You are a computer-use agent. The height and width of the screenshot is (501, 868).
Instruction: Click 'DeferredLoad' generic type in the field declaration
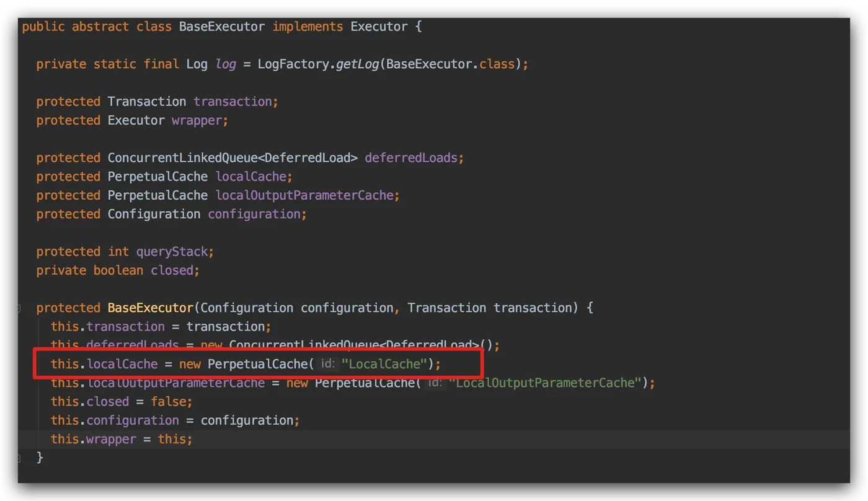[x=308, y=157]
